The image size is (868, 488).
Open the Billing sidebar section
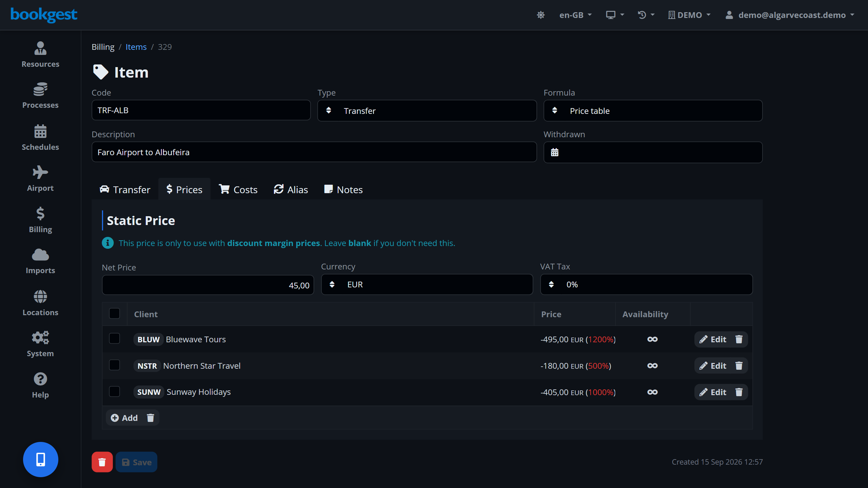point(40,220)
